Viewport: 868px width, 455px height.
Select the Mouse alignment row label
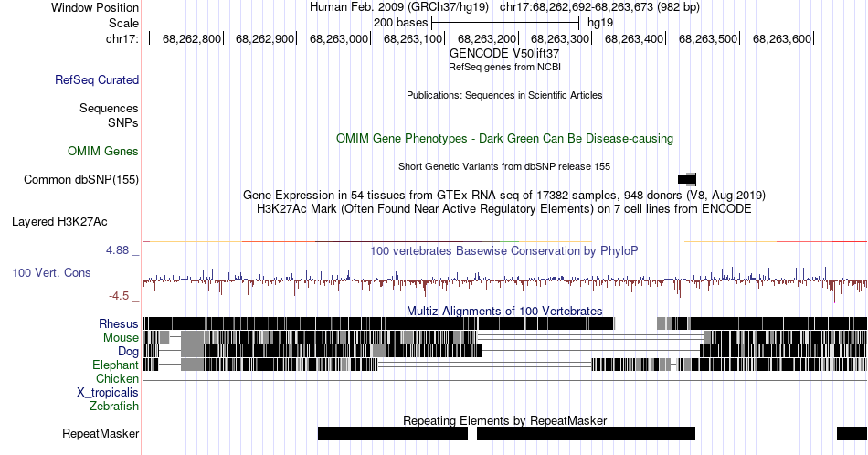coord(121,338)
